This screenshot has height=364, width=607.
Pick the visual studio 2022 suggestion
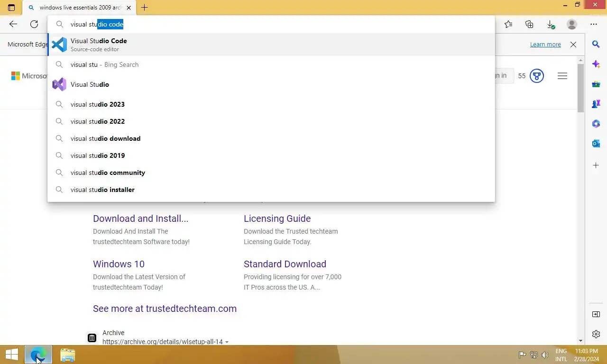coord(271,121)
